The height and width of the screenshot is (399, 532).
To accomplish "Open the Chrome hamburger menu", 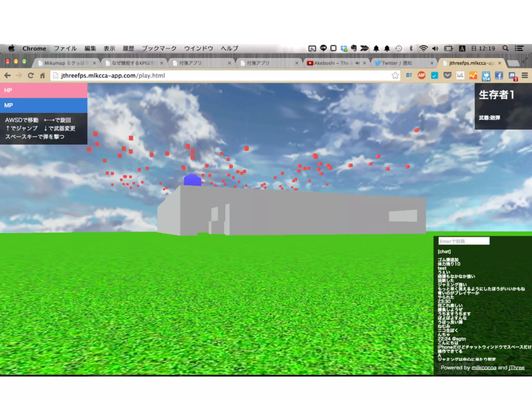I will click(525, 76).
